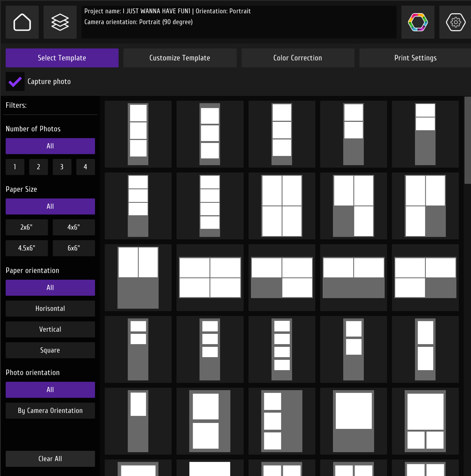Choose Square paper orientation
471x476 pixels.
(x=50, y=350)
